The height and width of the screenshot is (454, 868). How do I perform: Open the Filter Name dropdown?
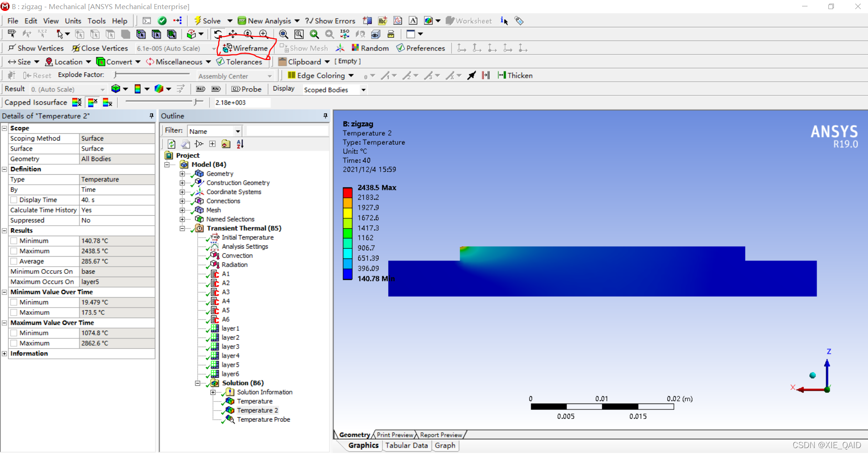pyautogui.click(x=238, y=131)
